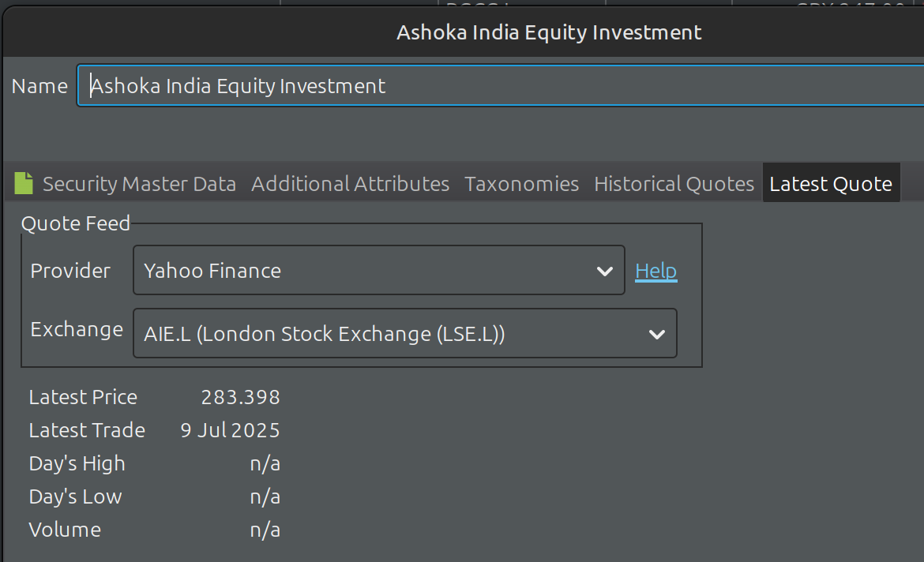Switch to the Security Master Data tab
This screenshot has width=924, height=562.
click(x=139, y=184)
